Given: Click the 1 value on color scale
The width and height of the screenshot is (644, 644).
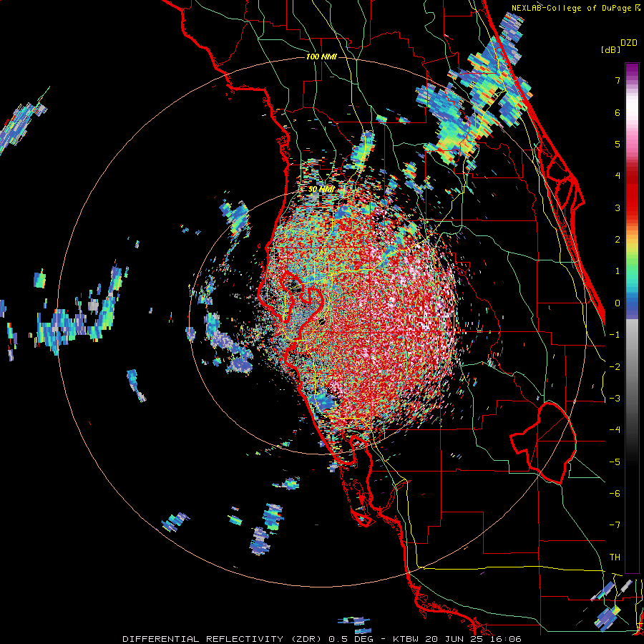Looking at the screenshot, I should tap(618, 271).
